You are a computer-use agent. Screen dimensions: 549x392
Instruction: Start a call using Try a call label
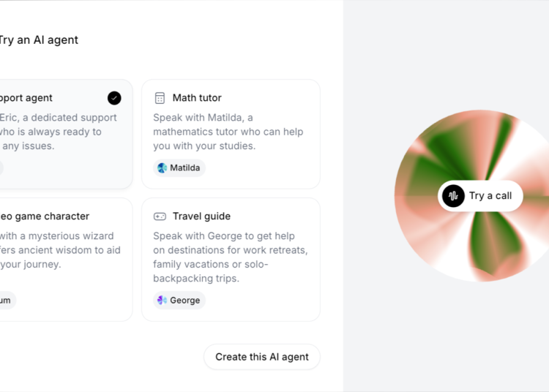[x=490, y=196]
